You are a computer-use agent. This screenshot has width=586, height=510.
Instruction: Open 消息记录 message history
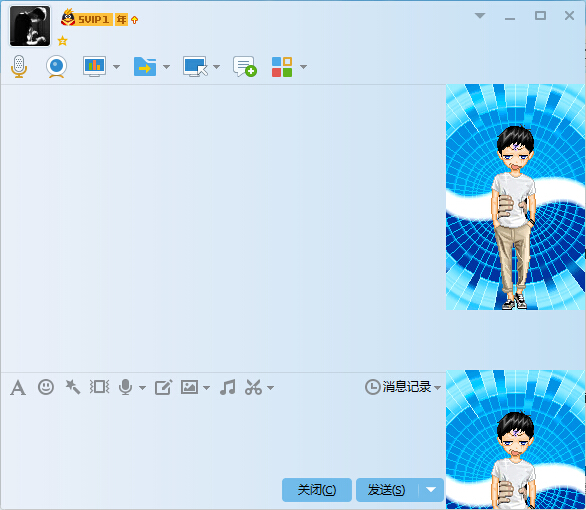(x=403, y=387)
